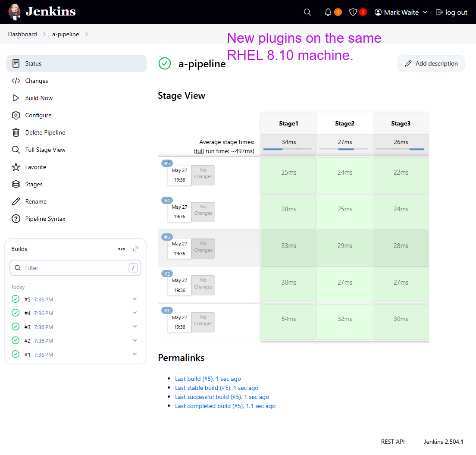
Task: Click the Jenkins butler logo
Action: click(14, 12)
